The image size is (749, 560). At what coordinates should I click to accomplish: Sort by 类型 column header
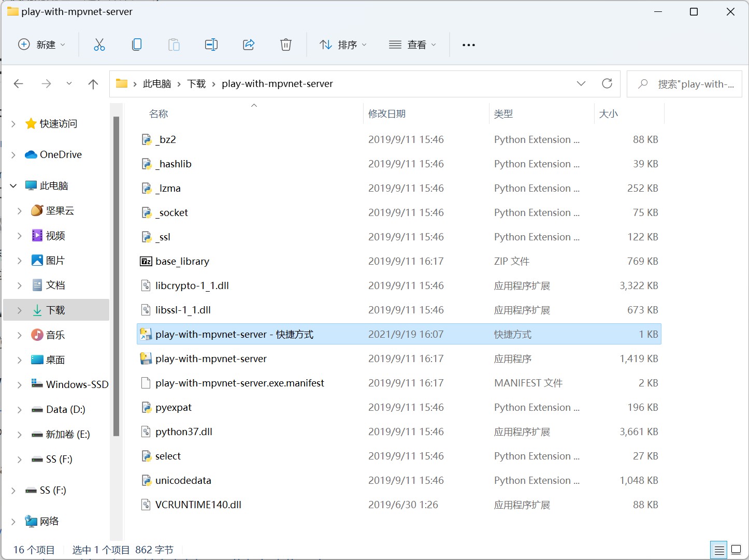click(503, 114)
